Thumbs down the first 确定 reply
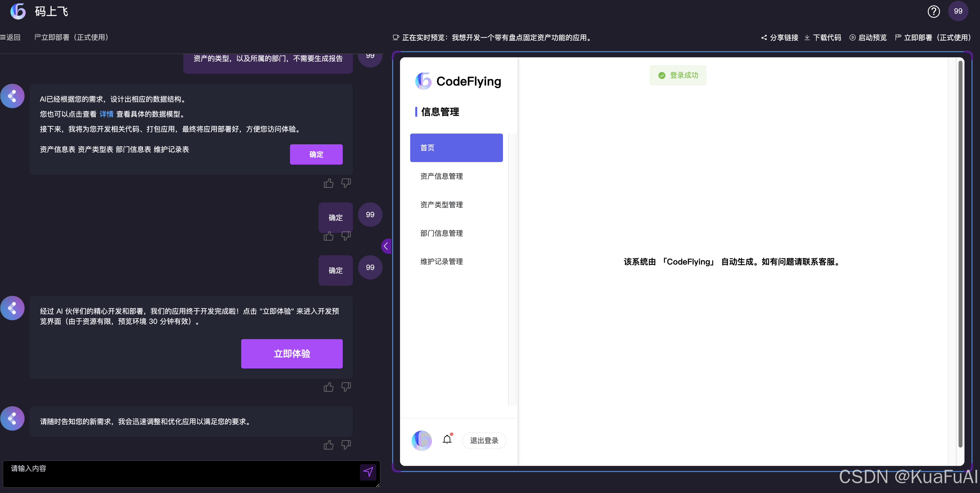980x493 pixels. point(346,236)
